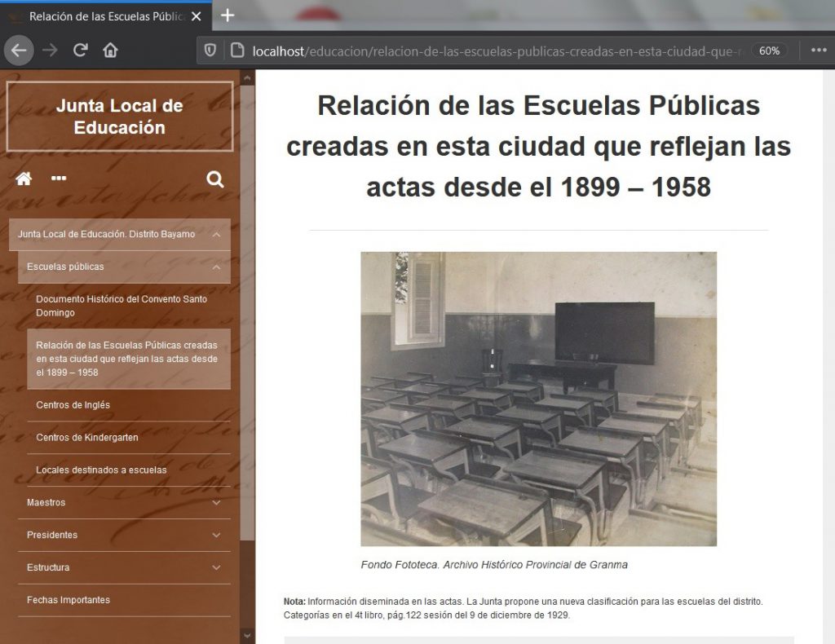Select the Relación de las Escuelas Públicas tab

[106, 16]
